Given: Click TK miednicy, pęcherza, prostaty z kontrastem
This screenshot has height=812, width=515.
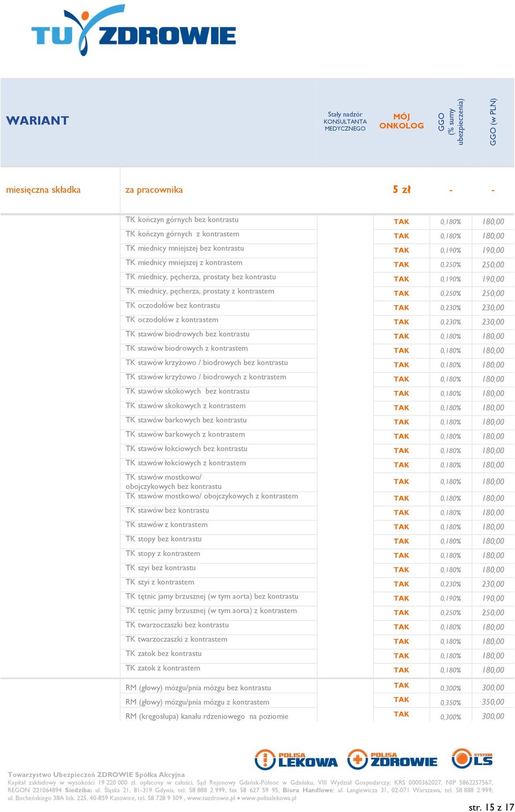Looking at the screenshot, I should [200, 291].
